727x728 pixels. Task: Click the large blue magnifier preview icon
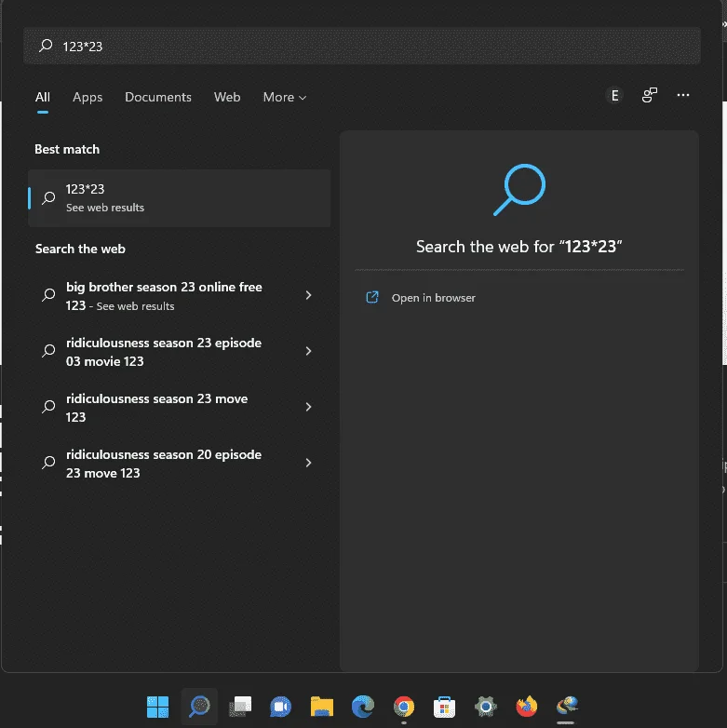tap(519, 189)
